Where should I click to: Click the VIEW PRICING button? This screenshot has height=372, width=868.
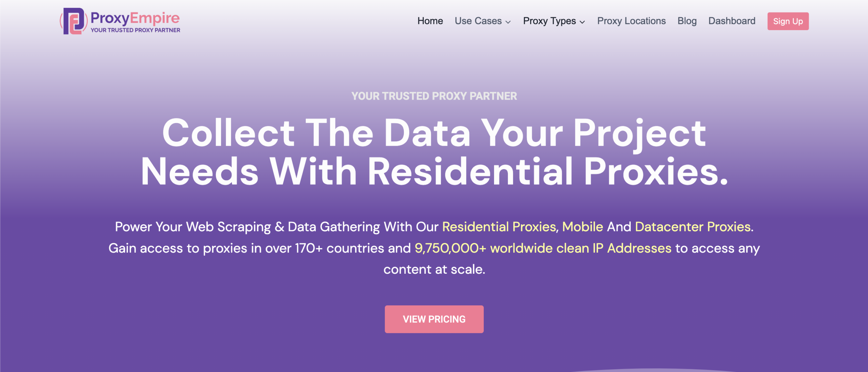click(434, 319)
